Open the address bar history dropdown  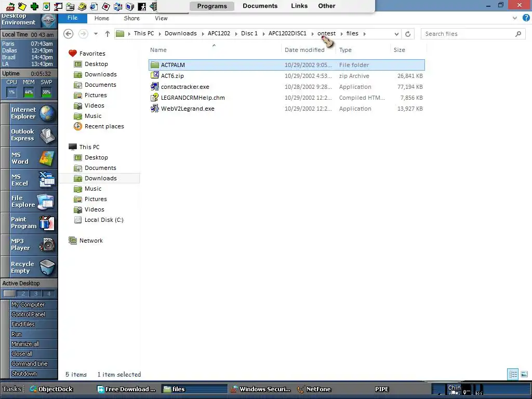(396, 34)
